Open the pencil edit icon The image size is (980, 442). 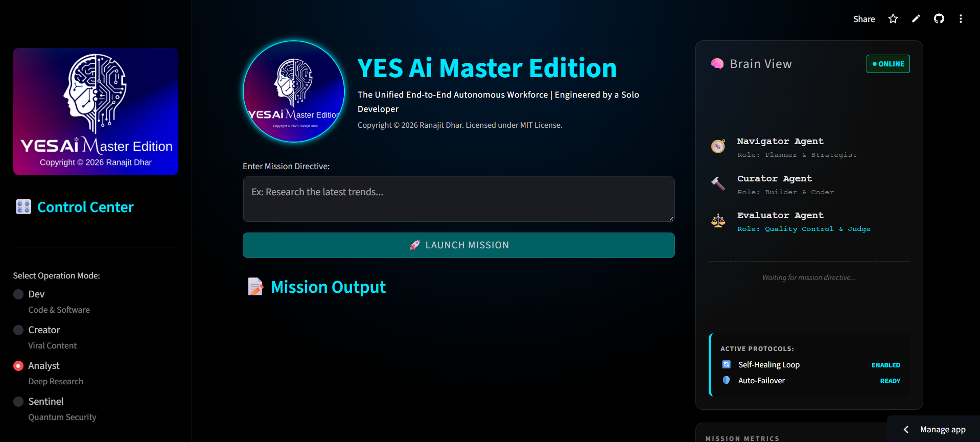(x=916, y=19)
